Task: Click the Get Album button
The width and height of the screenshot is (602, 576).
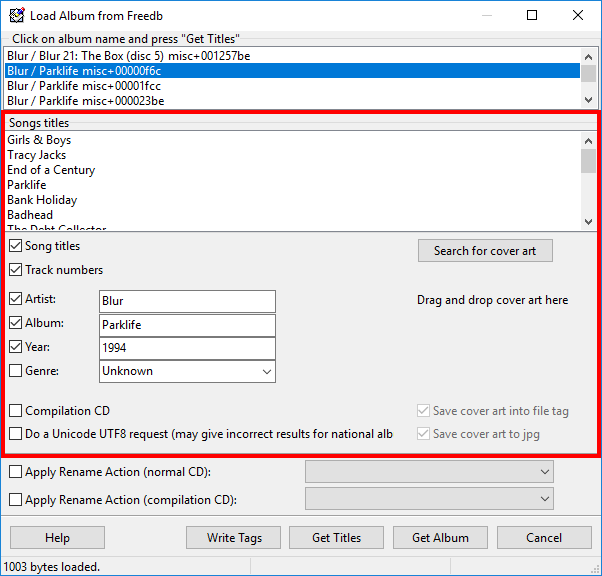Action: pyautogui.click(x=440, y=538)
